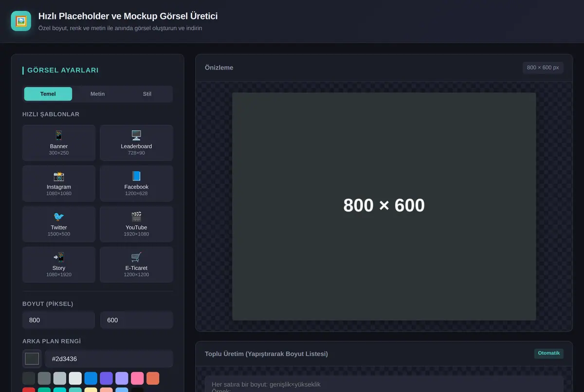Click the app logo icon in header
This screenshot has height=392, width=584.
pos(21,21)
